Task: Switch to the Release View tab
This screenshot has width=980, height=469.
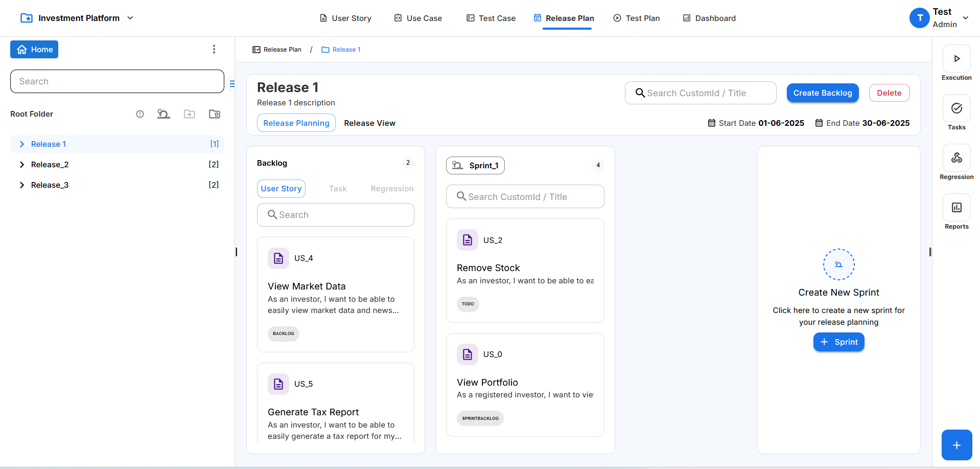Action: [370, 123]
